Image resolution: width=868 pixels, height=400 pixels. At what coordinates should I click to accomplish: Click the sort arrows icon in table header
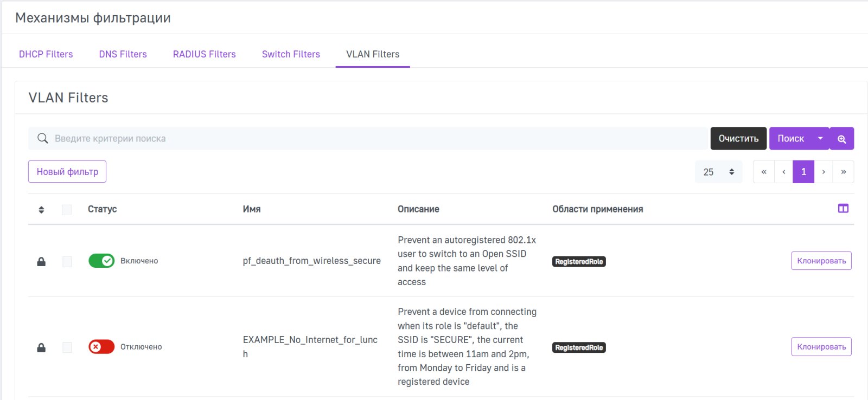coord(41,210)
